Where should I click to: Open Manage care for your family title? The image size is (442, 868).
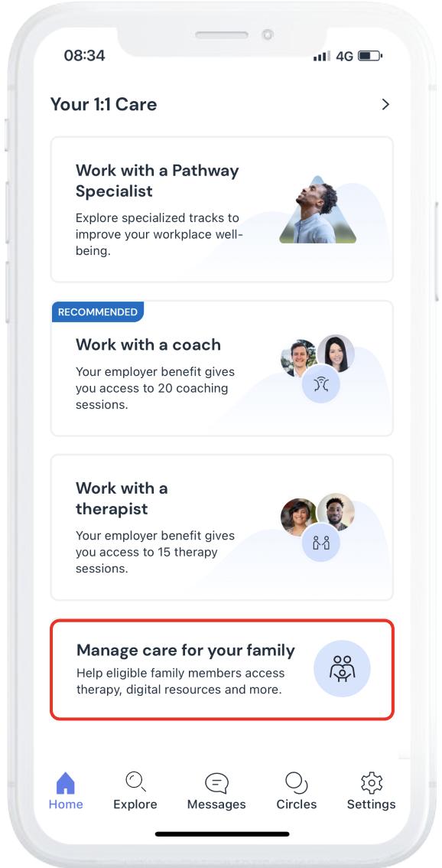pyautogui.click(x=186, y=650)
